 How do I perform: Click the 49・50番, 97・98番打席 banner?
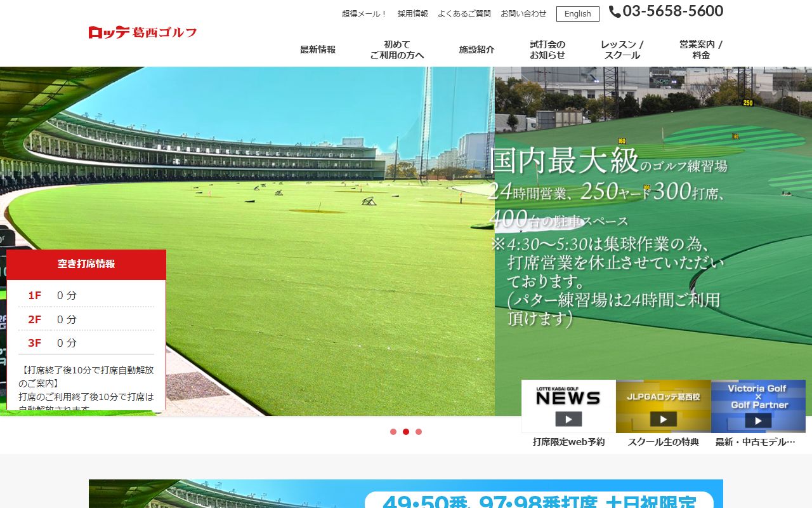click(x=406, y=494)
